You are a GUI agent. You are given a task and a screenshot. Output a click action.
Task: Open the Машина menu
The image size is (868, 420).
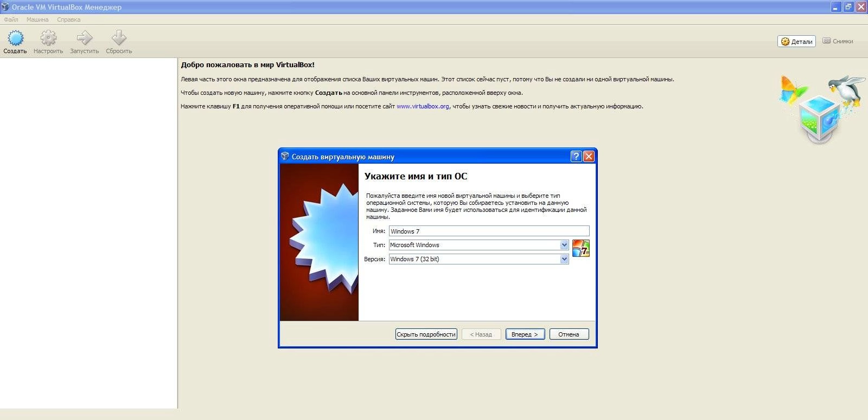point(37,20)
